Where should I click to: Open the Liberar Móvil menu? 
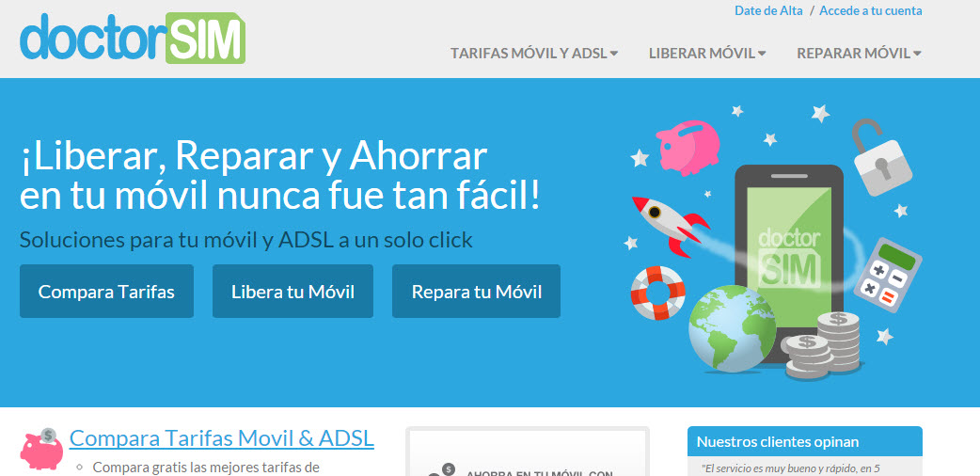(x=707, y=54)
